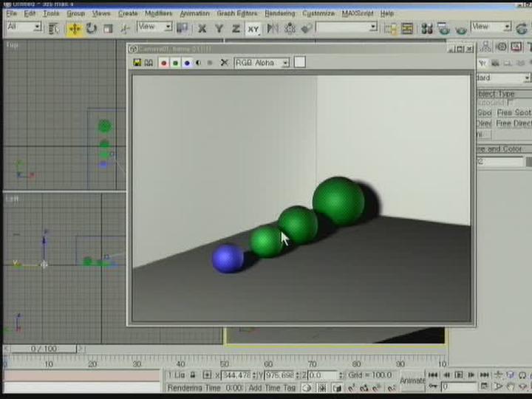Open Track View from the main toolbar
The image size is (532, 399).
pyautogui.click(x=390, y=29)
